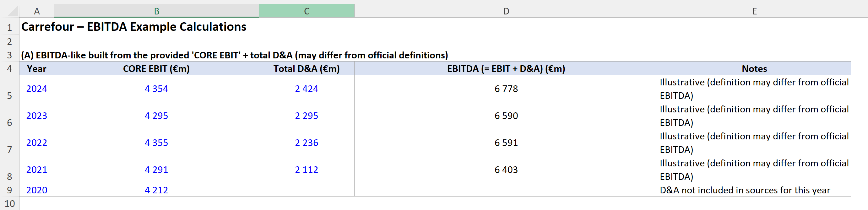Select the CORE EBIT value 4 355
Image resolution: width=868 pixels, height=210 pixels.
click(x=156, y=143)
